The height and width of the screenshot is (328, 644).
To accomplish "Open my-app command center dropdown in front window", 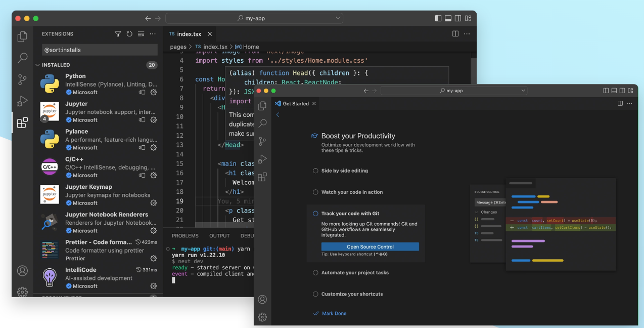I will 523,91.
